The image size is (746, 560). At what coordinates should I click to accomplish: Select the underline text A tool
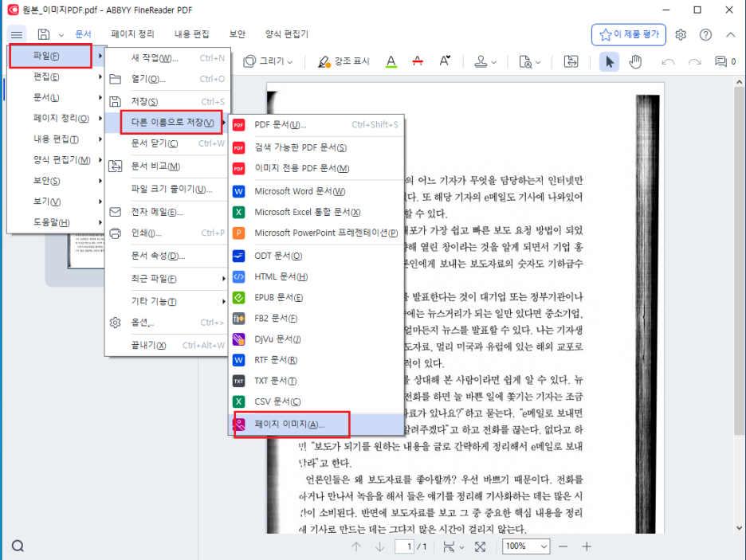(391, 61)
